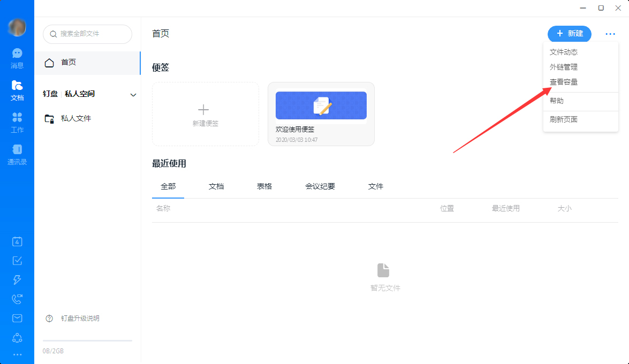This screenshot has width=629, height=364.
Task: Collapse the private space chevron
Action: tap(133, 94)
